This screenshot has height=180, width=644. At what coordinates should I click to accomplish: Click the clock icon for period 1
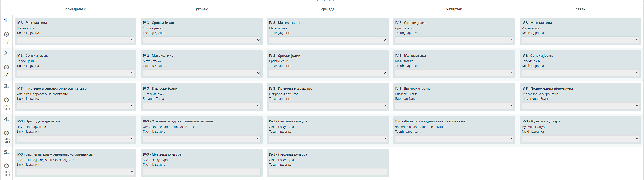coord(7,34)
